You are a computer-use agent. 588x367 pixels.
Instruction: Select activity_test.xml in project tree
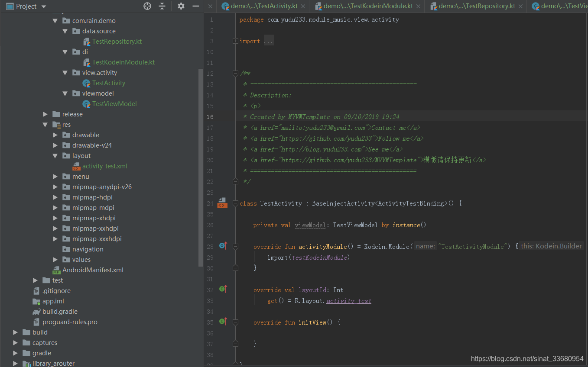[104, 166]
